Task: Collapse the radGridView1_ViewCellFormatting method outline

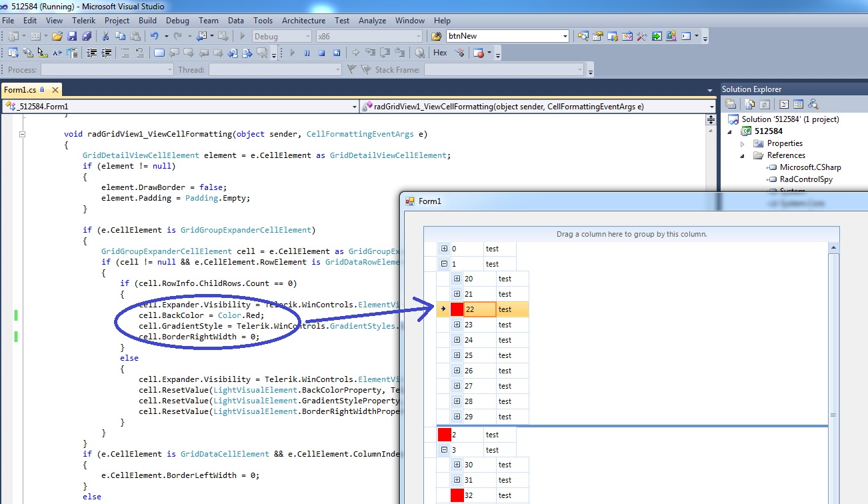Action: pyautogui.click(x=22, y=134)
